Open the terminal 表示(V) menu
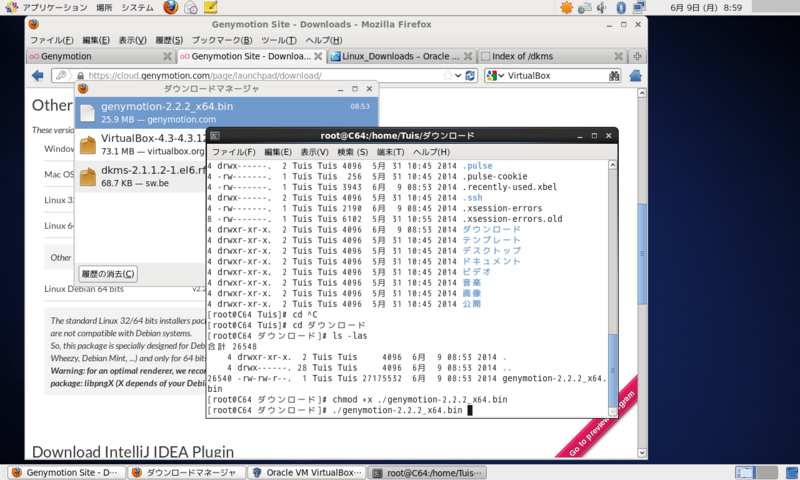 click(314, 152)
